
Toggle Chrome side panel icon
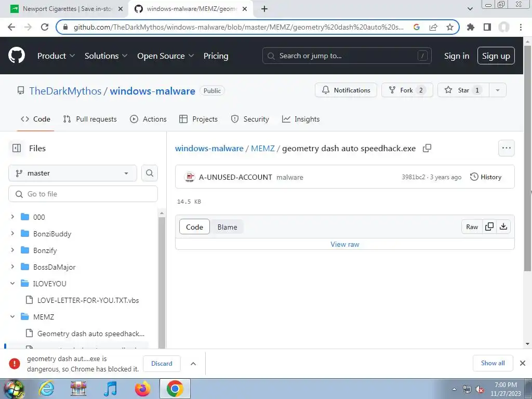487,27
